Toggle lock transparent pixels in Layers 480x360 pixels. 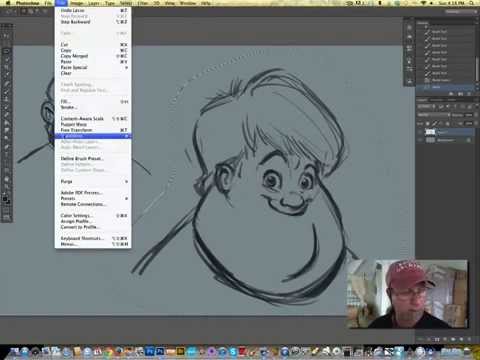[428, 123]
